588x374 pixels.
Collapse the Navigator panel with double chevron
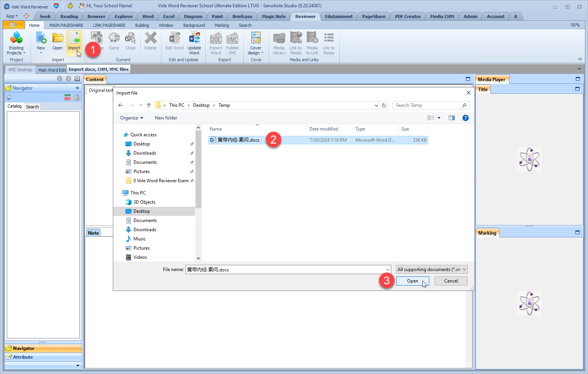click(77, 88)
